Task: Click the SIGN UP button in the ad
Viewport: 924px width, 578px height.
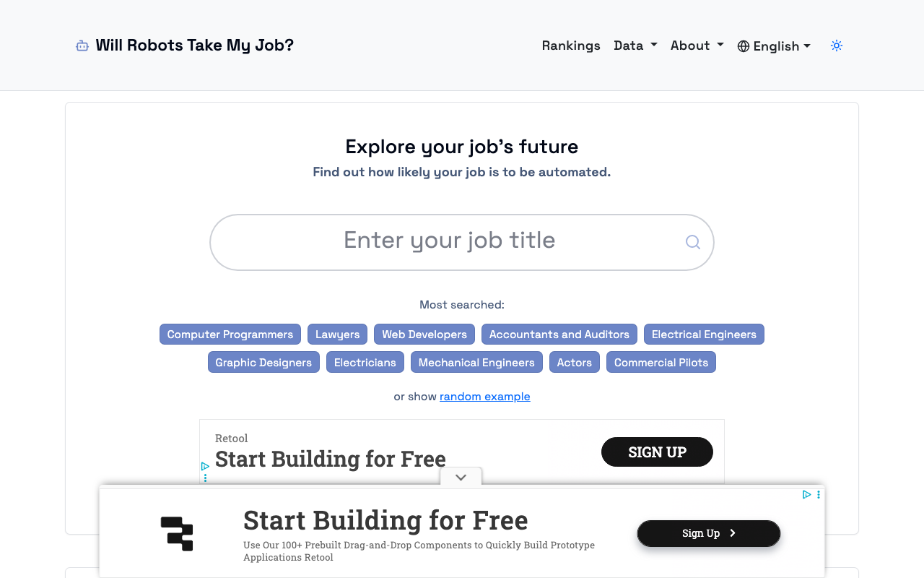Action: [x=657, y=452]
